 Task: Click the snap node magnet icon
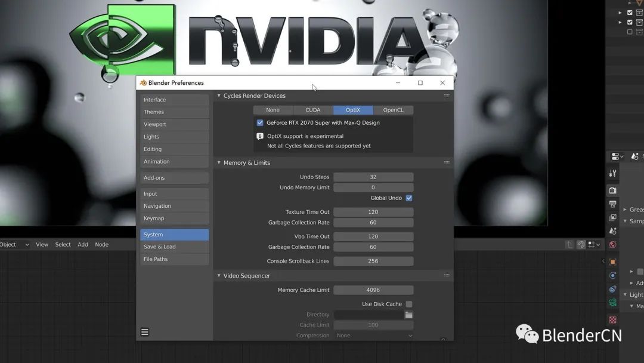[581, 245]
